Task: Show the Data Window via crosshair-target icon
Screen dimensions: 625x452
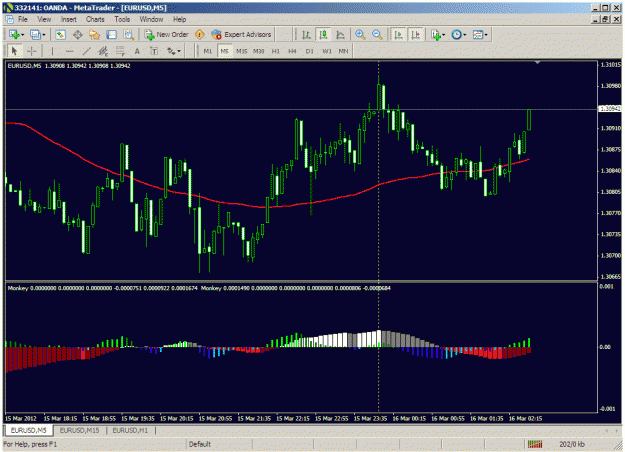Action: point(78,35)
